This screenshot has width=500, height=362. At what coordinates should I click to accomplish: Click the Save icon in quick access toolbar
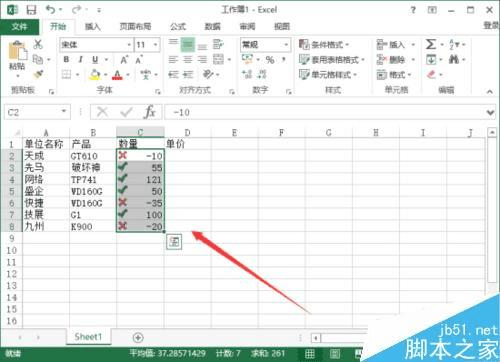tap(31, 10)
